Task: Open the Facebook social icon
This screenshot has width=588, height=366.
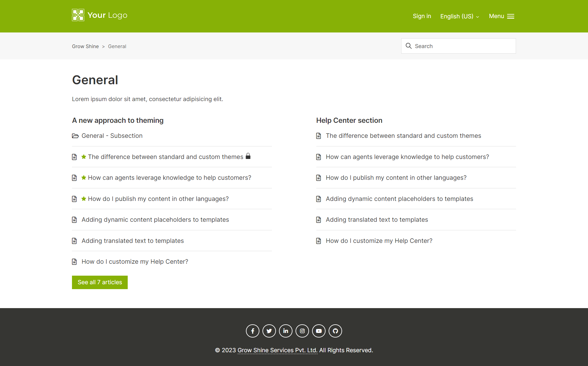Action: coord(252,331)
